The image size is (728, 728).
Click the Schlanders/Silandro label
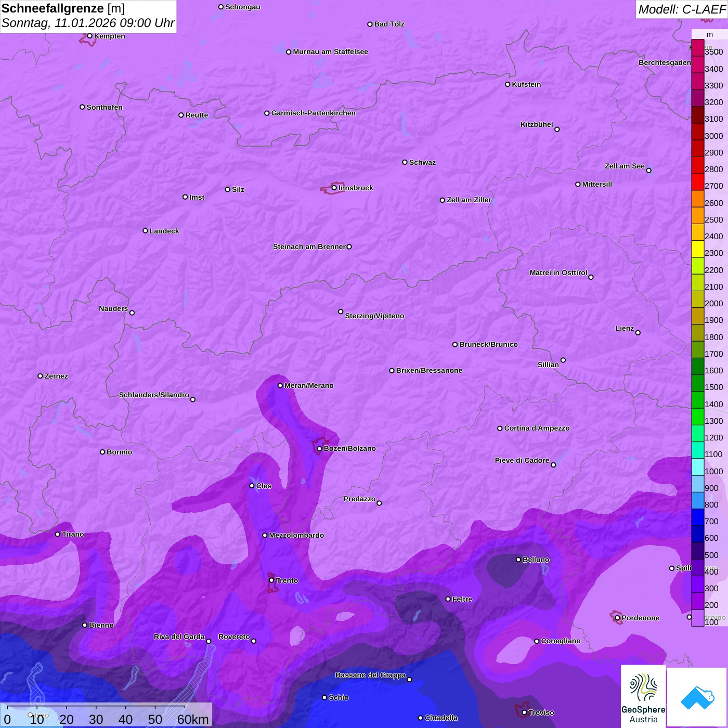point(154,395)
